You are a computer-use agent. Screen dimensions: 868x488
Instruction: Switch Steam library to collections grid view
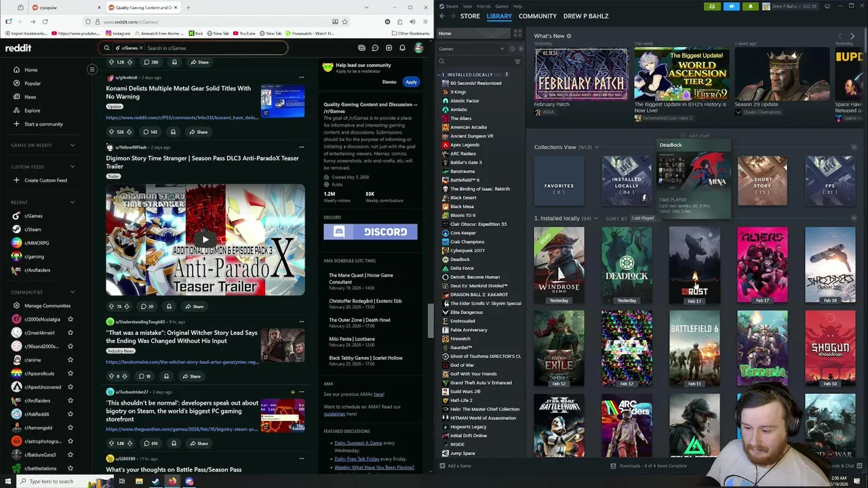point(517,33)
